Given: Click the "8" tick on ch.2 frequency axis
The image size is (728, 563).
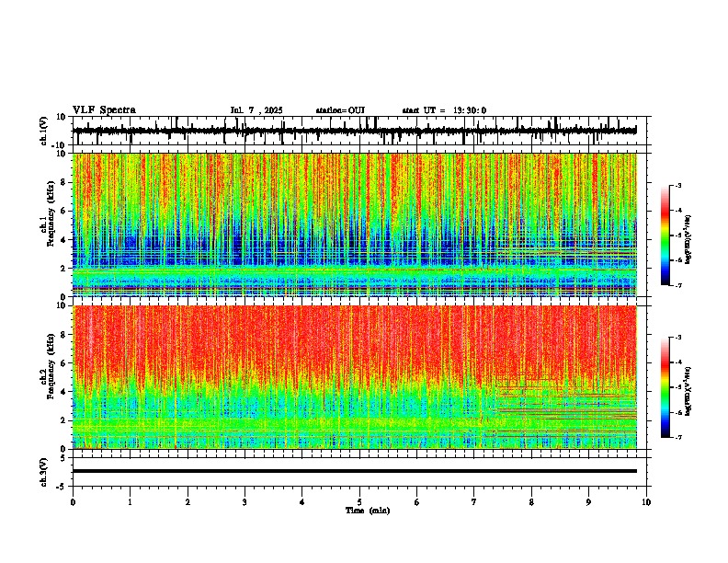Looking at the screenshot, I should pyautogui.click(x=64, y=335).
